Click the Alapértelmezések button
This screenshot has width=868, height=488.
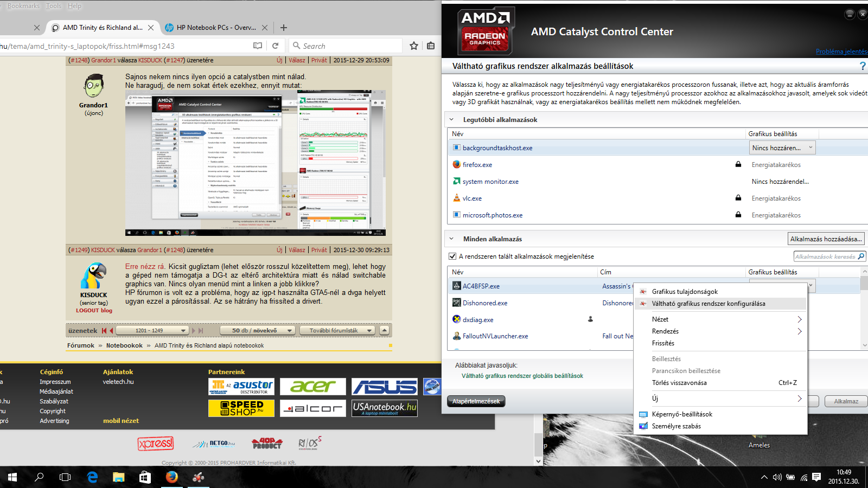point(476,401)
